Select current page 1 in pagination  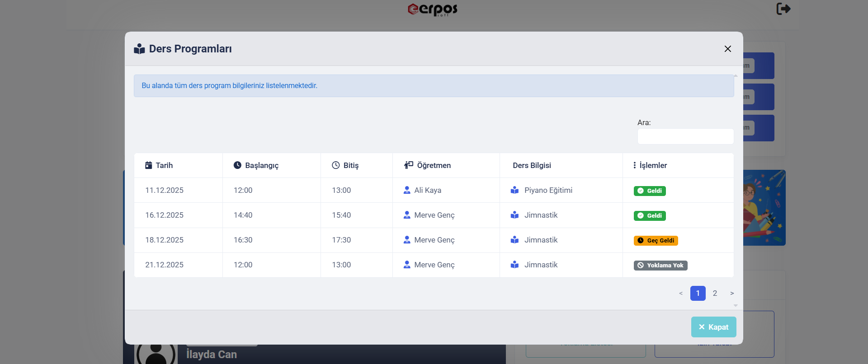pyautogui.click(x=698, y=294)
